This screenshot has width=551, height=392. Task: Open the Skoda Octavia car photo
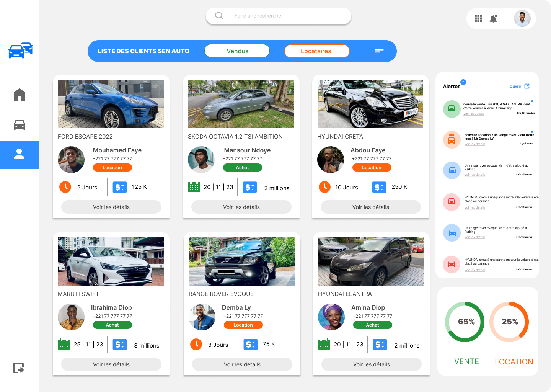[x=241, y=104]
